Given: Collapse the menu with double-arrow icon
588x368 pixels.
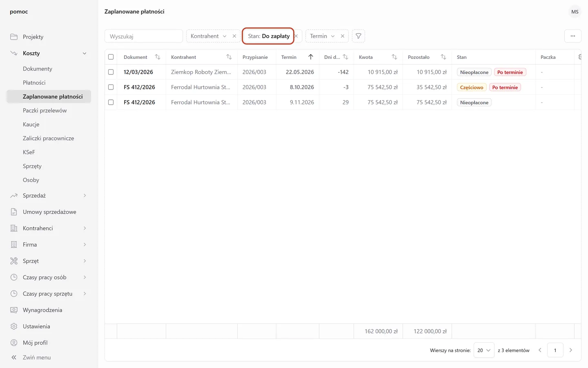Looking at the screenshot, I should [x=14, y=357].
